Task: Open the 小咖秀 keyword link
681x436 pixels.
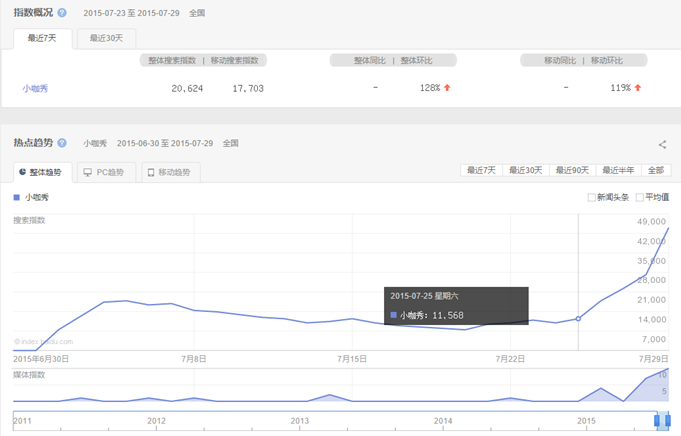Action: point(35,88)
